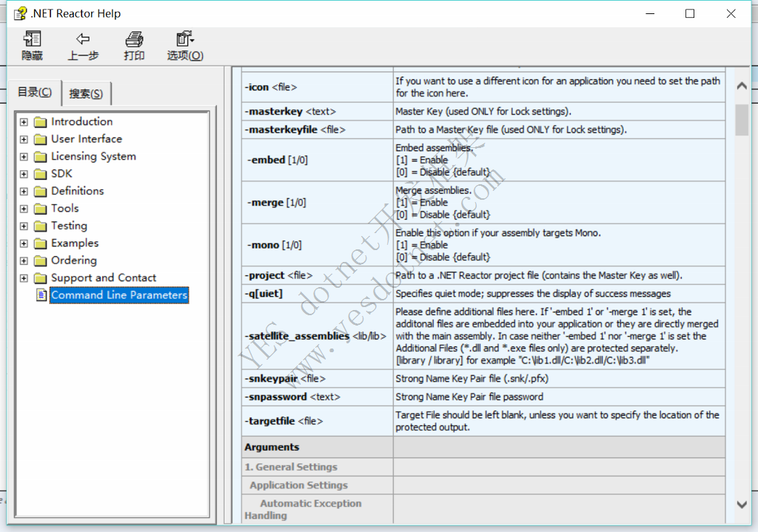Select the Introduction folder icon

41,122
